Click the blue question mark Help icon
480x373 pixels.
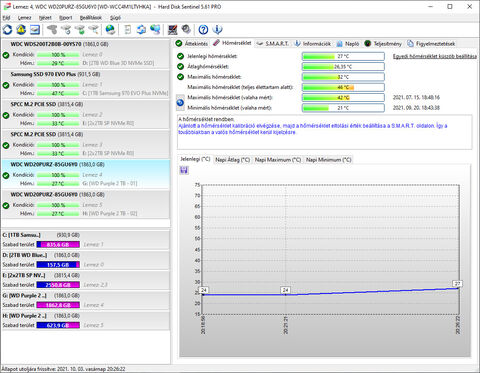click(203, 30)
